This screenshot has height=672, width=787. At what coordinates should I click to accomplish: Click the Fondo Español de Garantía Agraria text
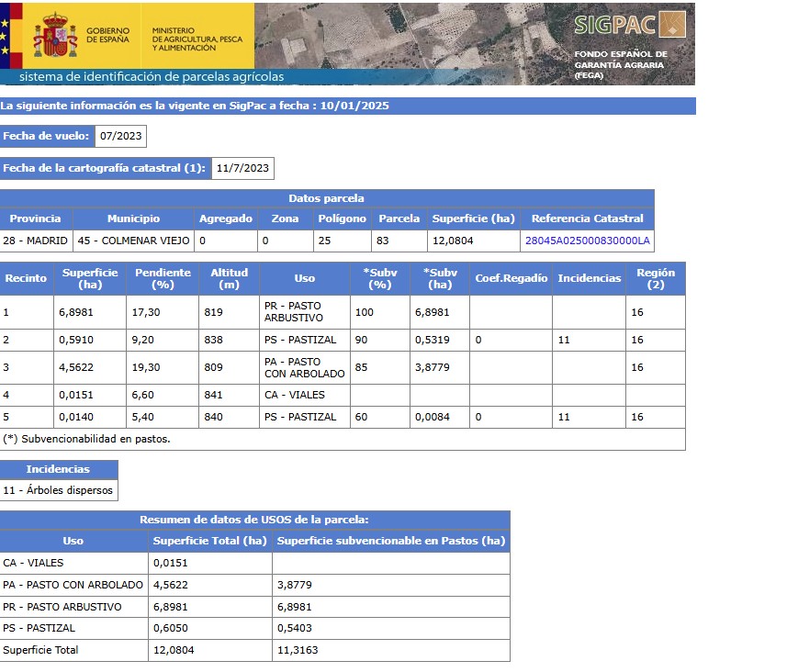click(621, 64)
